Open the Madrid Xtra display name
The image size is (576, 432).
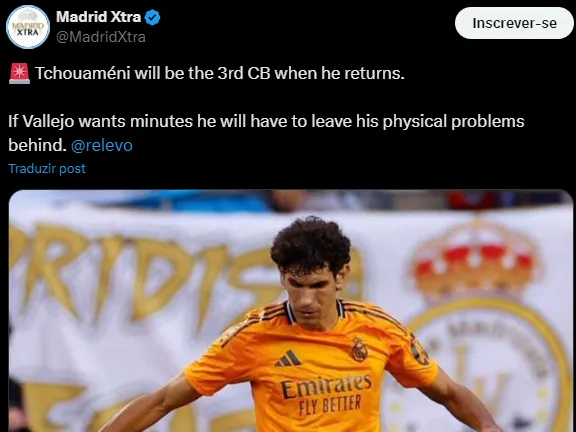(x=98, y=17)
